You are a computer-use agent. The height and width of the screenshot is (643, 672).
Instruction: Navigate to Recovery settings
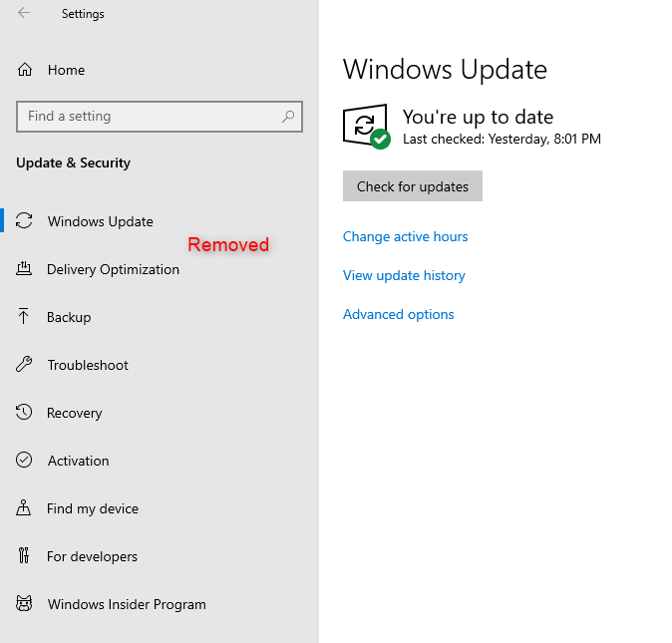(160, 413)
